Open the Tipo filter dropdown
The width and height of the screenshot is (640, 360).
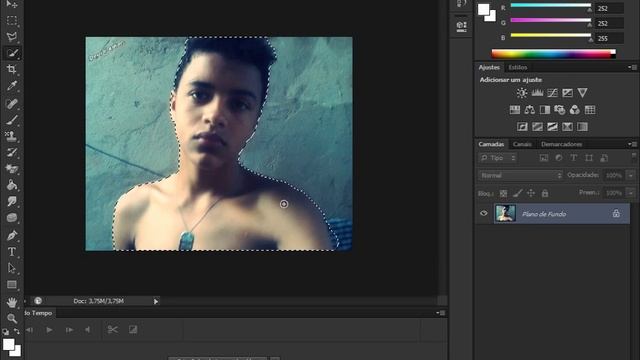click(498, 158)
